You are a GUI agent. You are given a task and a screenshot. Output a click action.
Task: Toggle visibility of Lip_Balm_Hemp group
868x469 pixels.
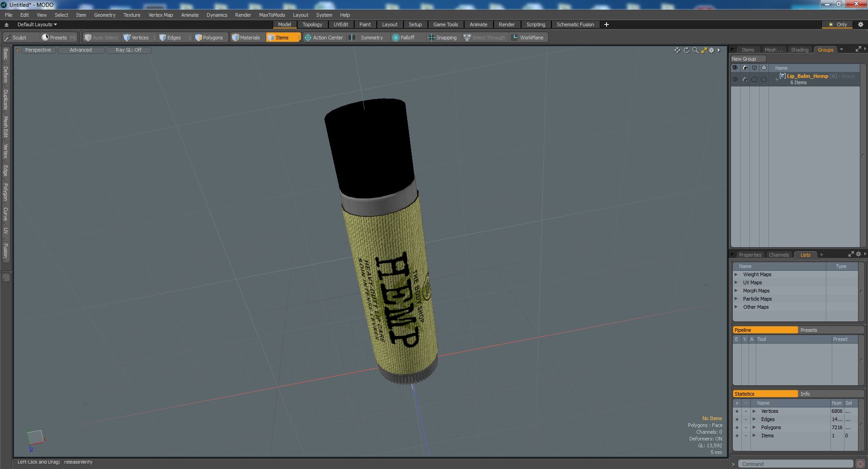pyautogui.click(x=735, y=79)
